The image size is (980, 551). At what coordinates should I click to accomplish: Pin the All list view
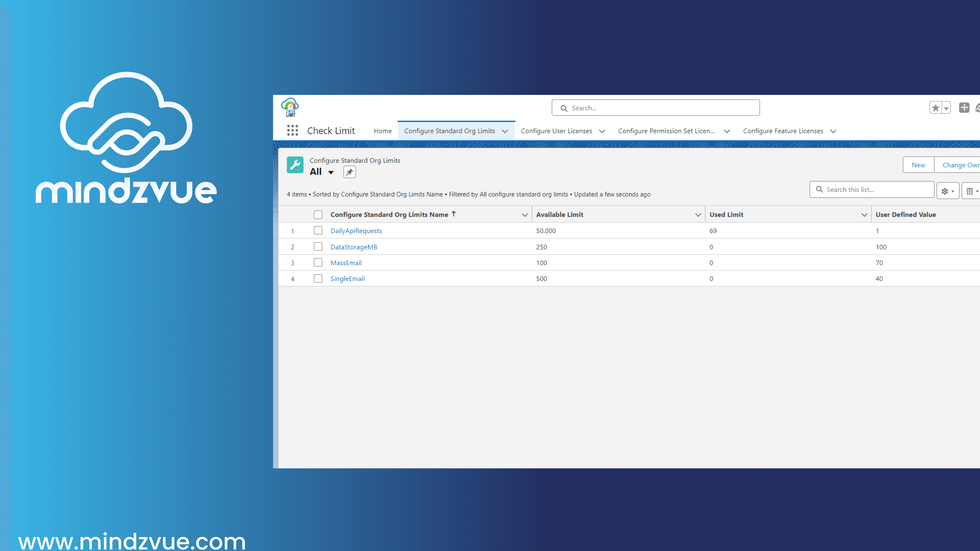coord(349,172)
